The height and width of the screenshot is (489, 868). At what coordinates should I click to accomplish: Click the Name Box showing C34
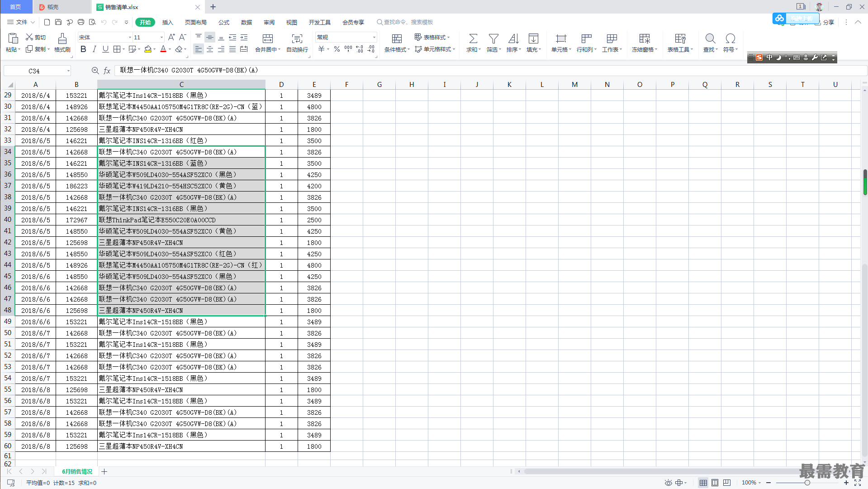37,71
